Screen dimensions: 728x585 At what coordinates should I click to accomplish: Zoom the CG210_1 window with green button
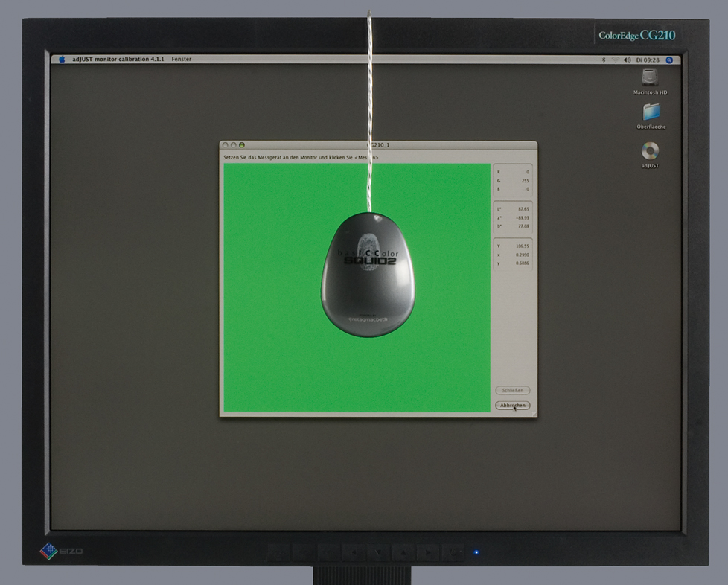[242, 145]
